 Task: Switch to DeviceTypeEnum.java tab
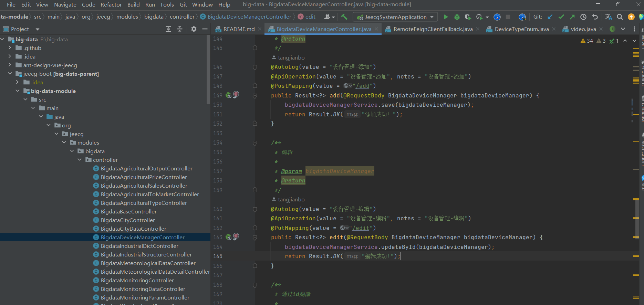click(521, 29)
